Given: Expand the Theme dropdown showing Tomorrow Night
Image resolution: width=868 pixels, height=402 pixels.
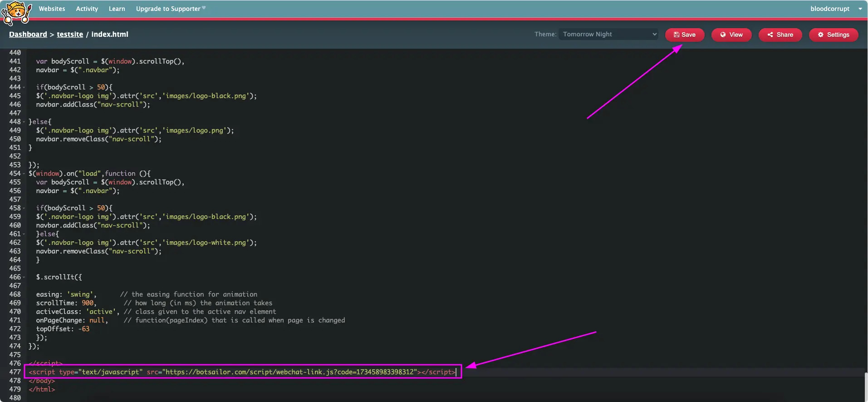Looking at the screenshot, I should [608, 34].
